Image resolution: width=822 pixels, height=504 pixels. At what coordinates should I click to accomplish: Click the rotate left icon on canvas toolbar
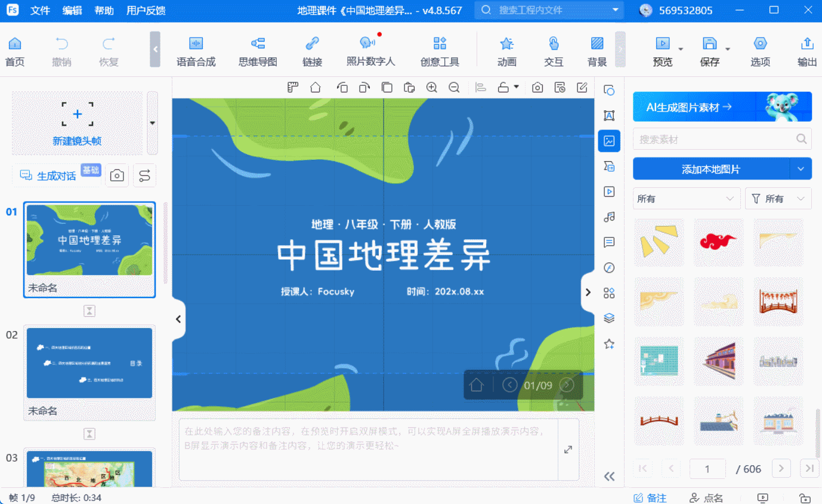click(342, 88)
